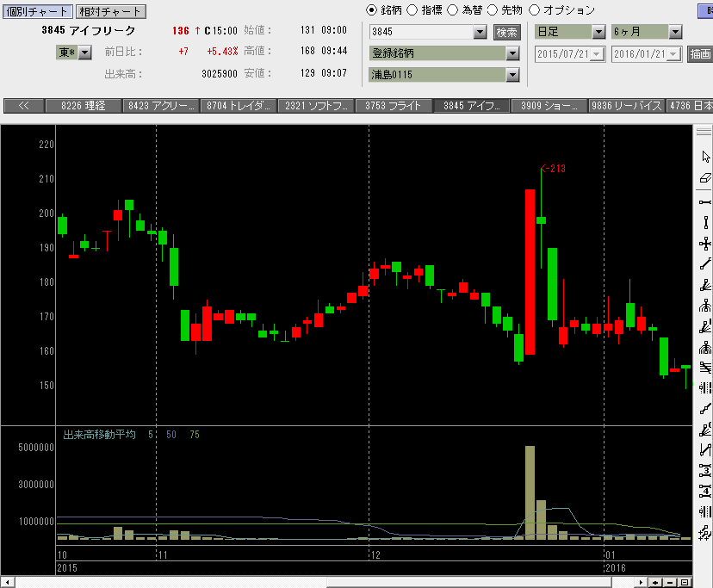
Task: Select the 銘柄 radio button
Action: pos(371,10)
